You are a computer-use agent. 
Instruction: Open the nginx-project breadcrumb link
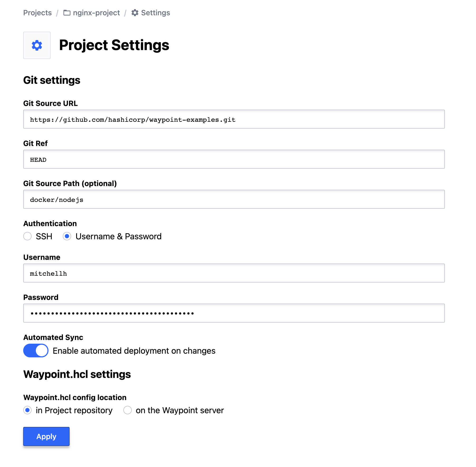[x=96, y=12]
